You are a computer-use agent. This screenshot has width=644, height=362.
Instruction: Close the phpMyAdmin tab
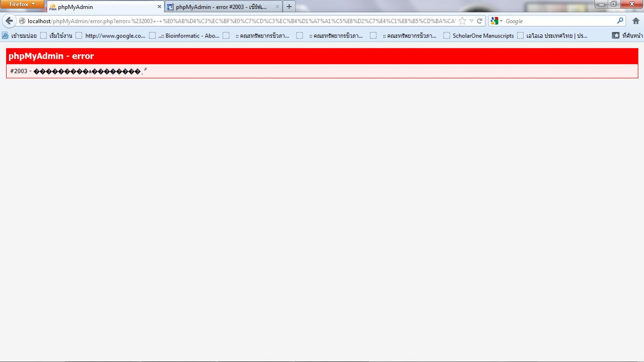(x=159, y=7)
